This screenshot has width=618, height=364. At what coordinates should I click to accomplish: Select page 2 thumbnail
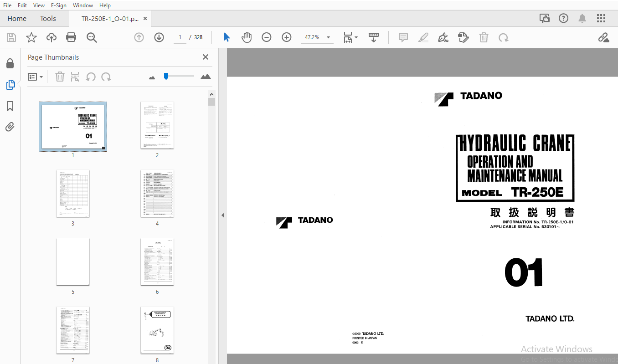[x=157, y=125]
